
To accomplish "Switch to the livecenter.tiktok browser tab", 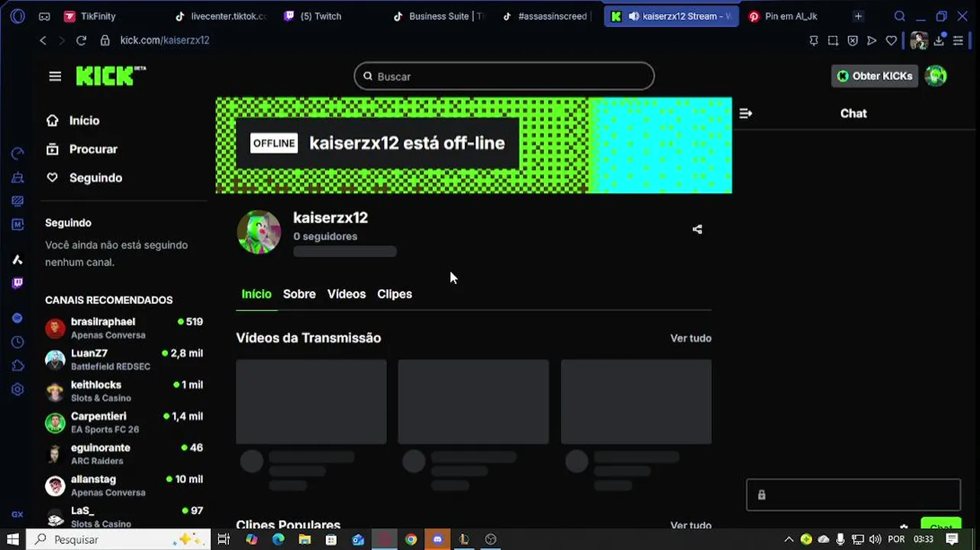I will click(221, 16).
